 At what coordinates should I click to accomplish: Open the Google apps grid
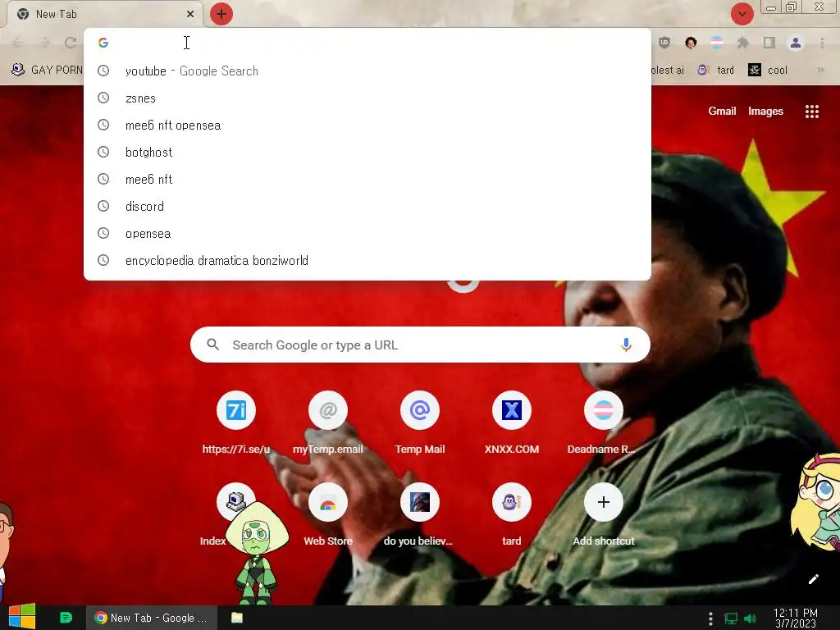(x=811, y=112)
